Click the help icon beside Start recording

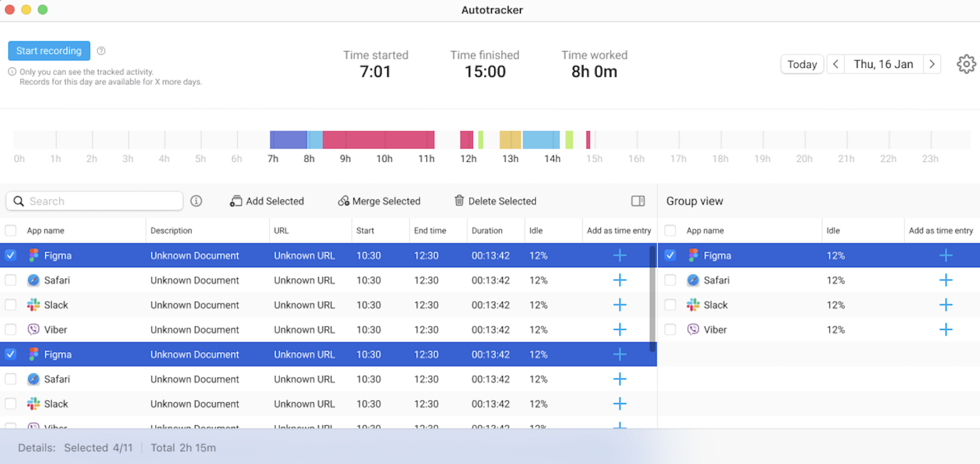tap(101, 51)
